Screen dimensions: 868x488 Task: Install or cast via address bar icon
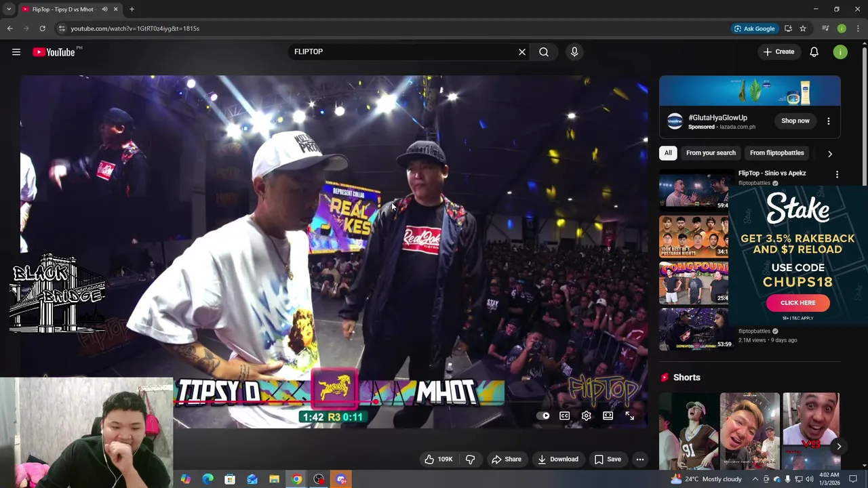[x=788, y=28]
